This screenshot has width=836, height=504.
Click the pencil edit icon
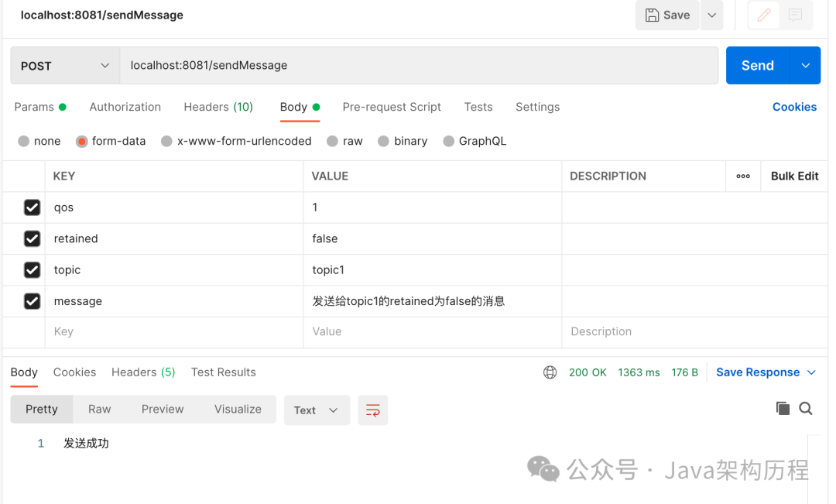763,15
